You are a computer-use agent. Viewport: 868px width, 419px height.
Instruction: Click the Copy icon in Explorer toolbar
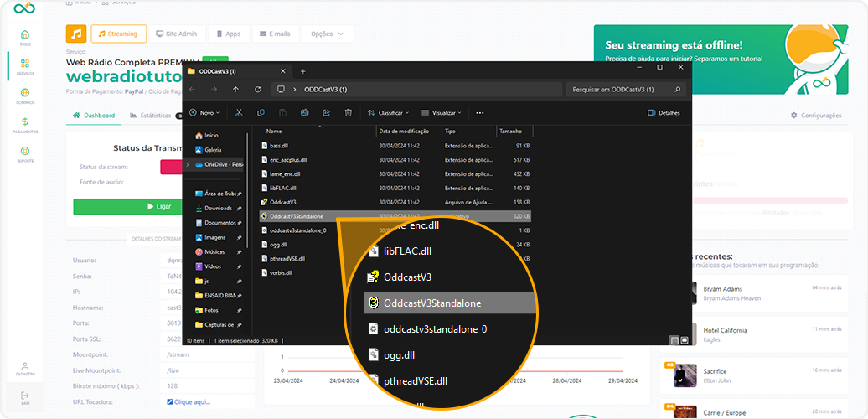point(261,113)
